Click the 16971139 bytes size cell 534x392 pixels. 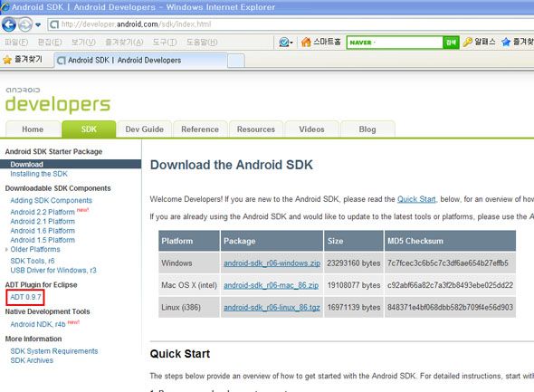(x=354, y=307)
